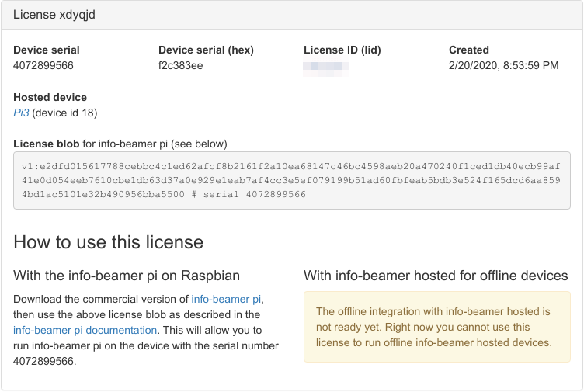Click the created timestamp 2/20/2020, 8:53:59 PM

pyautogui.click(x=503, y=66)
